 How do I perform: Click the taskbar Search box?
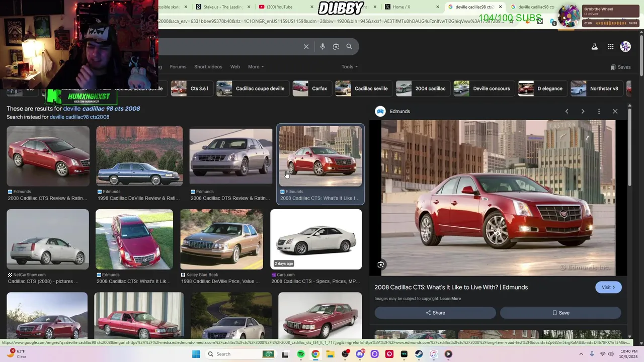point(241,354)
